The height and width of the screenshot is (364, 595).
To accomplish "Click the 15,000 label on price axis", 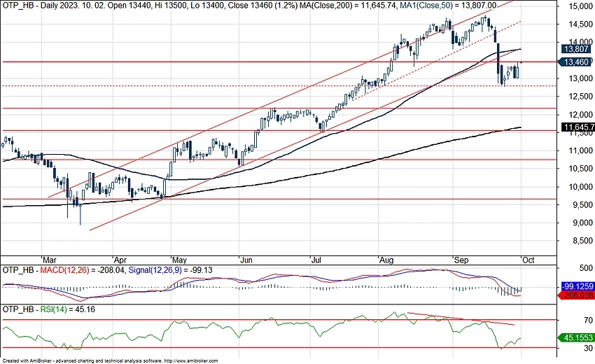I will pyautogui.click(x=577, y=6).
